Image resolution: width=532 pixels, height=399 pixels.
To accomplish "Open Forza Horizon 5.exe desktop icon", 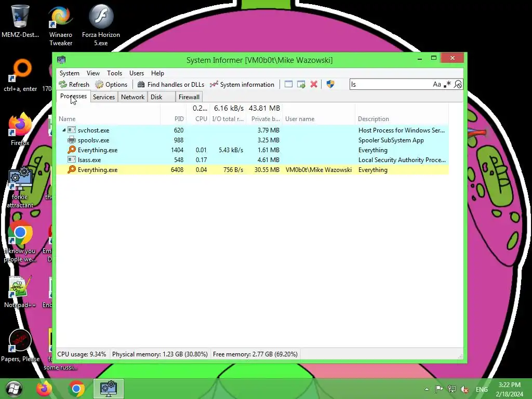I will point(101,24).
